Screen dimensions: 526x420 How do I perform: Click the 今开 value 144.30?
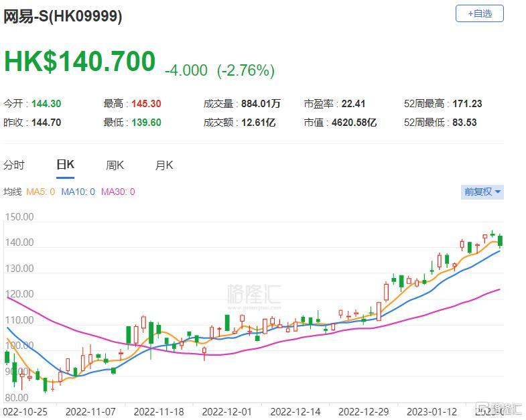[x=46, y=104]
